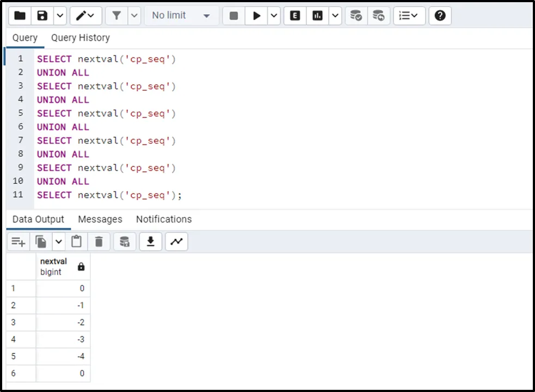This screenshot has height=392, width=535.
Task: Switch to the Query History tab
Action: [80, 38]
